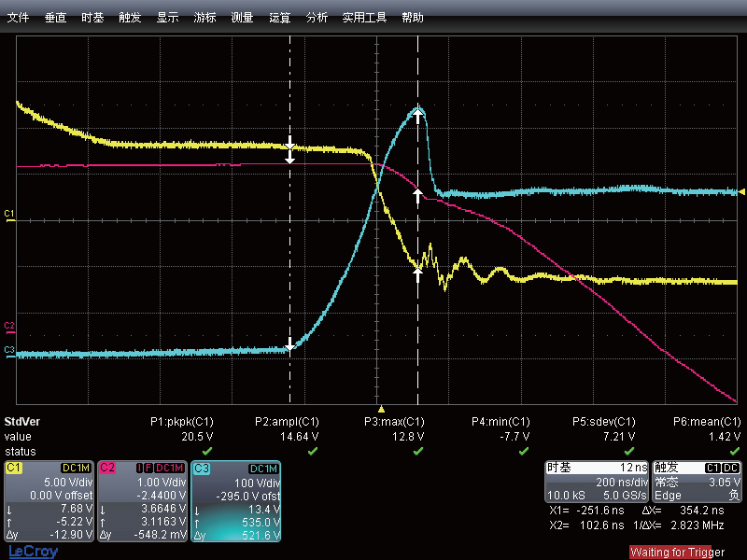Open the 帮助 menu
Viewport: 747px width, 560px height.
tap(413, 18)
